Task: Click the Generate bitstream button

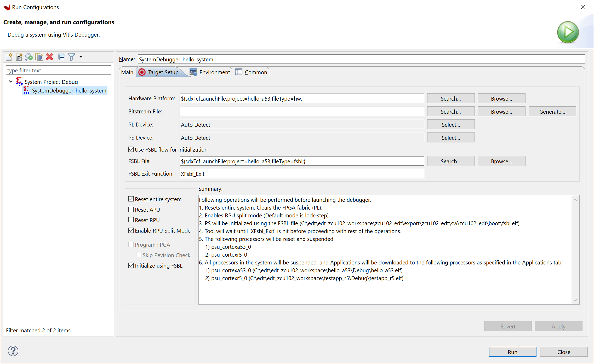Action: pos(552,112)
